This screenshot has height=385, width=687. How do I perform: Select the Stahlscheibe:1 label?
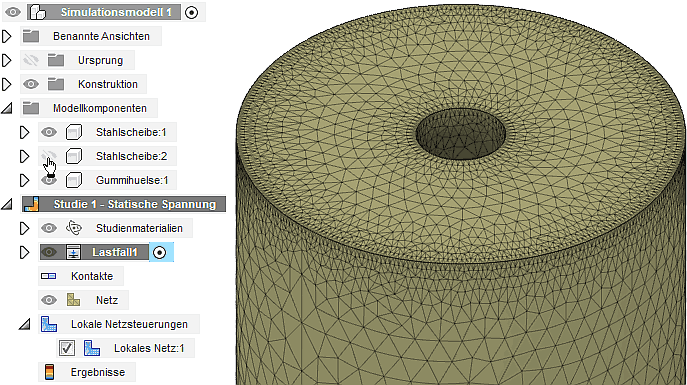pyautogui.click(x=131, y=132)
